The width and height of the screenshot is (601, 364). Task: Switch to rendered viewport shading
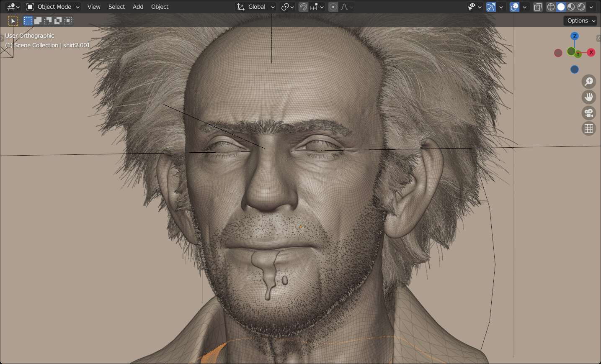[x=581, y=7]
